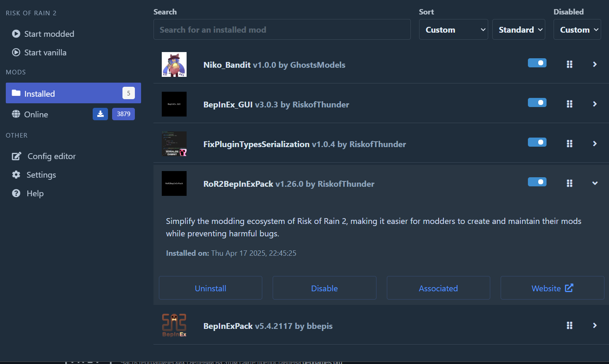
Task: Click the Start modded play icon
Action: pos(16,34)
